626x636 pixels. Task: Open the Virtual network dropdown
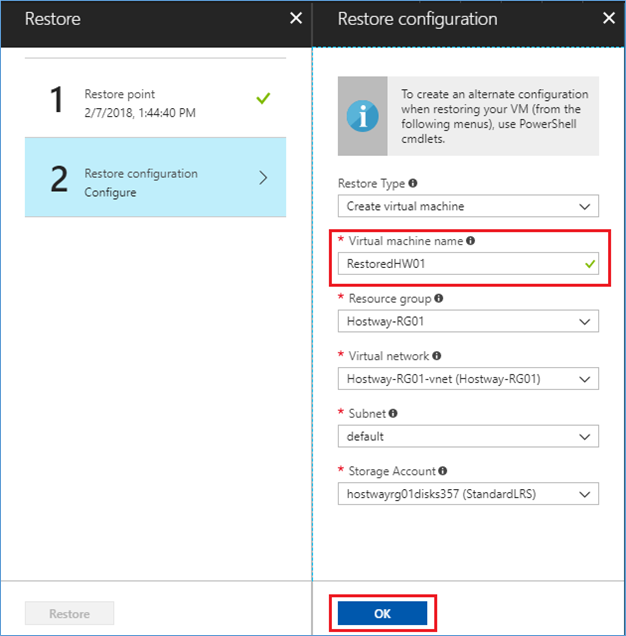468,379
